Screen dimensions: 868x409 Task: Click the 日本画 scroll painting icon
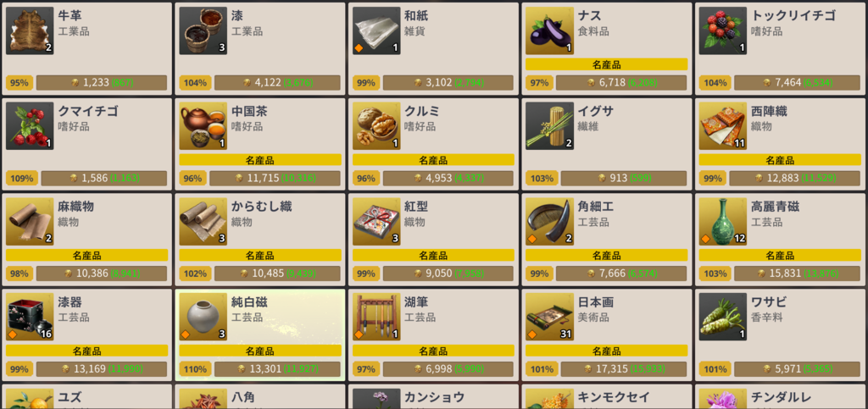(549, 317)
